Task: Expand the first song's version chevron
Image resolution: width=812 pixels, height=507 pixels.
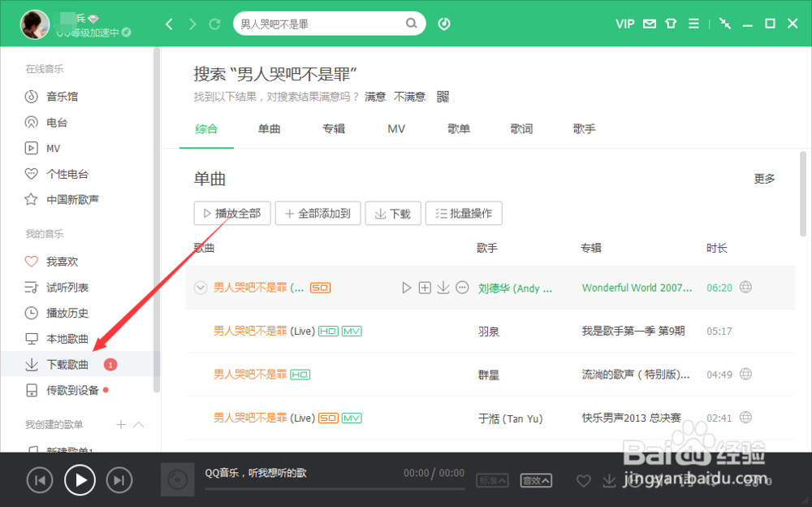Action: [201, 288]
